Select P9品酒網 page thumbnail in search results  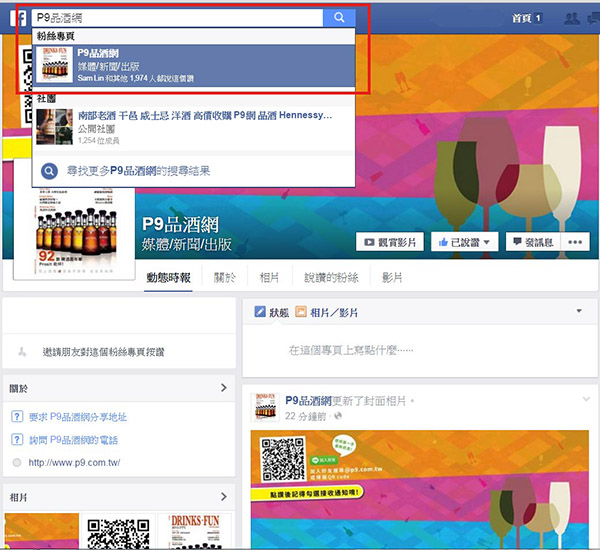point(54,65)
